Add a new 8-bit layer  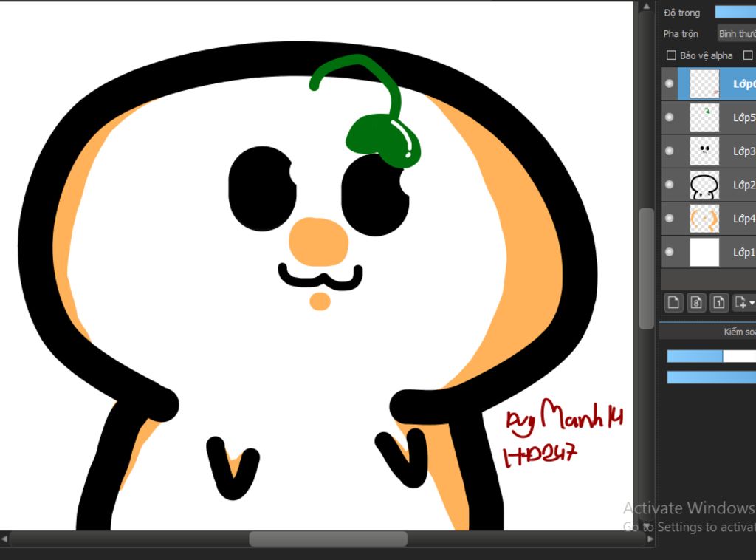696,302
